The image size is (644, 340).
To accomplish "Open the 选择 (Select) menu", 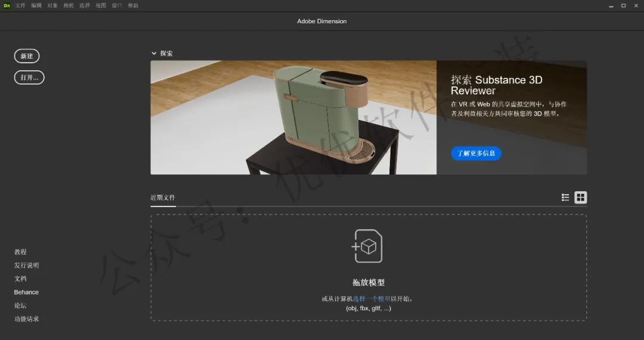I will click(x=85, y=5).
